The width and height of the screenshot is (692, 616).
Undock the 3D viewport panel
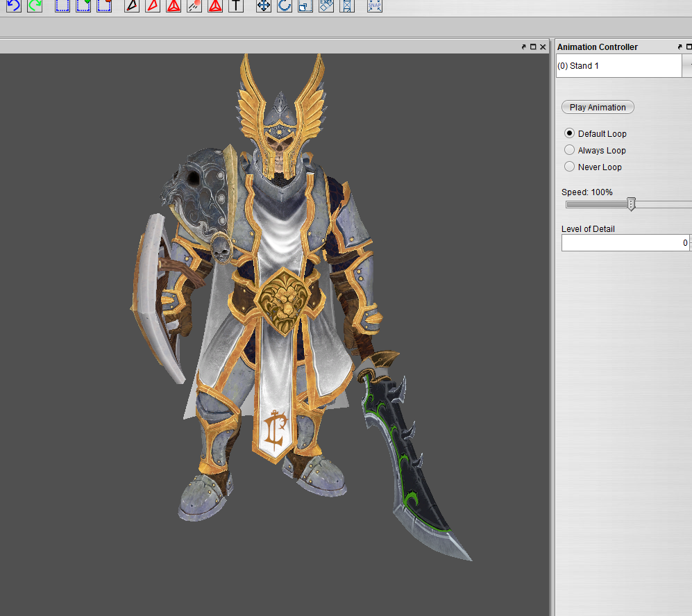[x=524, y=47]
